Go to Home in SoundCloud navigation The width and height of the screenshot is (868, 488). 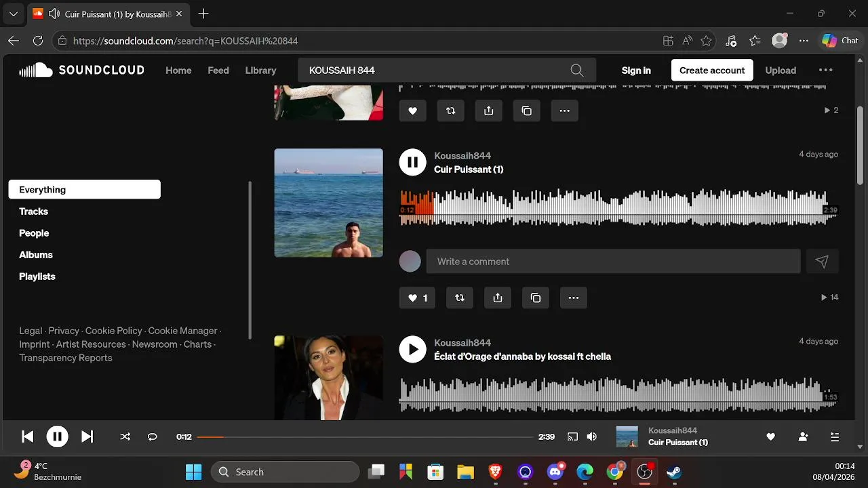[178, 70]
